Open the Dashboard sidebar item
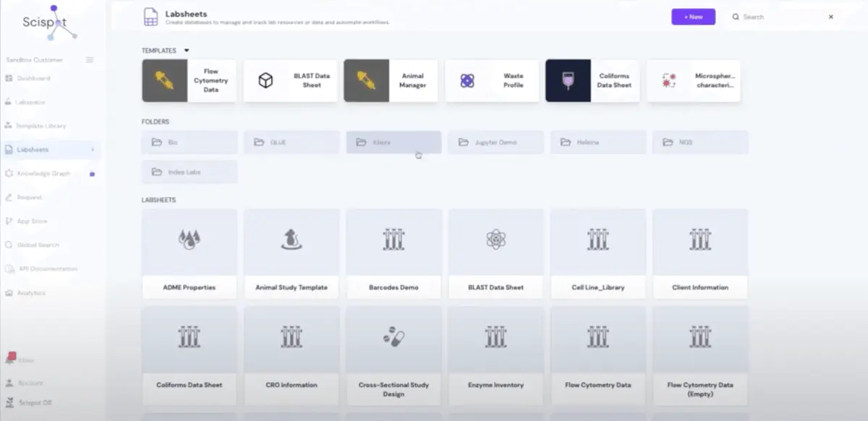The width and height of the screenshot is (868, 421). point(27,78)
